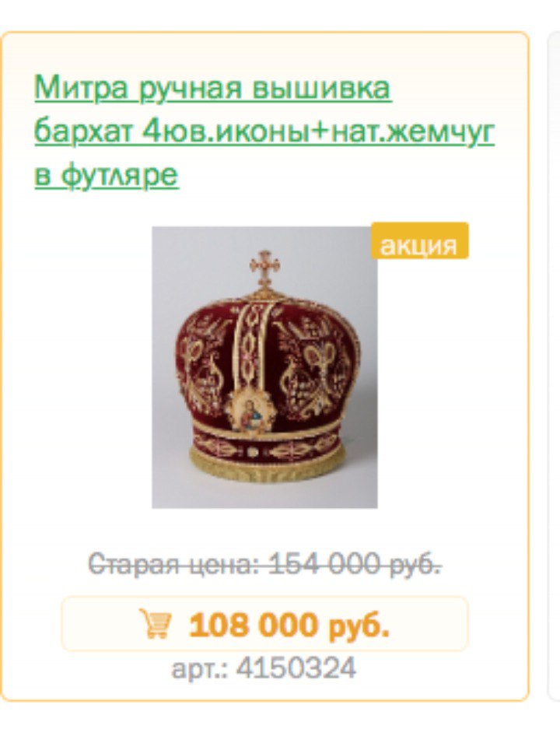This screenshot has width=560, height=743.
Task: Click the word акция on the badge
Action: coord(418,245)
